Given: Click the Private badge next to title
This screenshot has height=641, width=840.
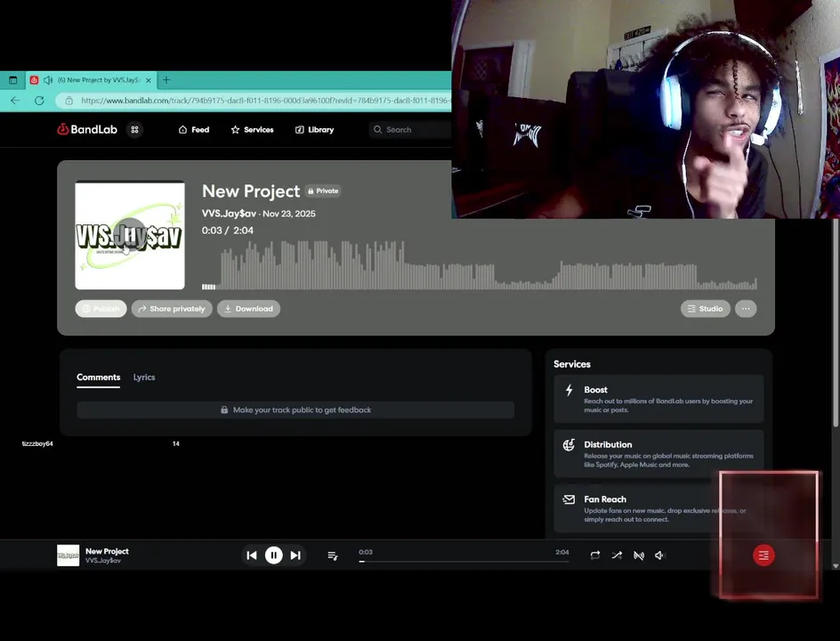Looking at the screenshot, I should pyautogui.click(x=323, y=191).
